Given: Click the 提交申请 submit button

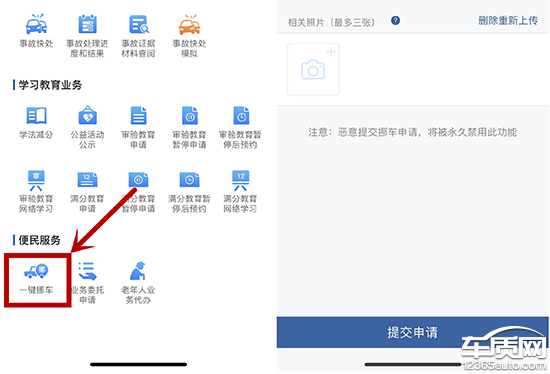Looking at the screenshot, I should coord(412,332).
